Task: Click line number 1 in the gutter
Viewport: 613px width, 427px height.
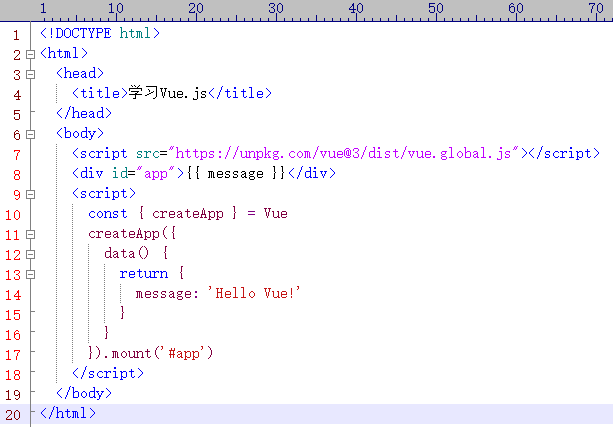Action: (16, 35)
